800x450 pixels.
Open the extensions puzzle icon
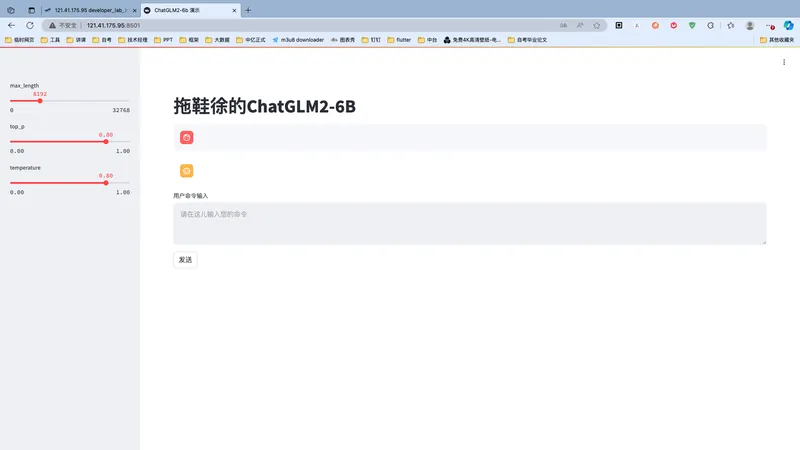[710, 25]
